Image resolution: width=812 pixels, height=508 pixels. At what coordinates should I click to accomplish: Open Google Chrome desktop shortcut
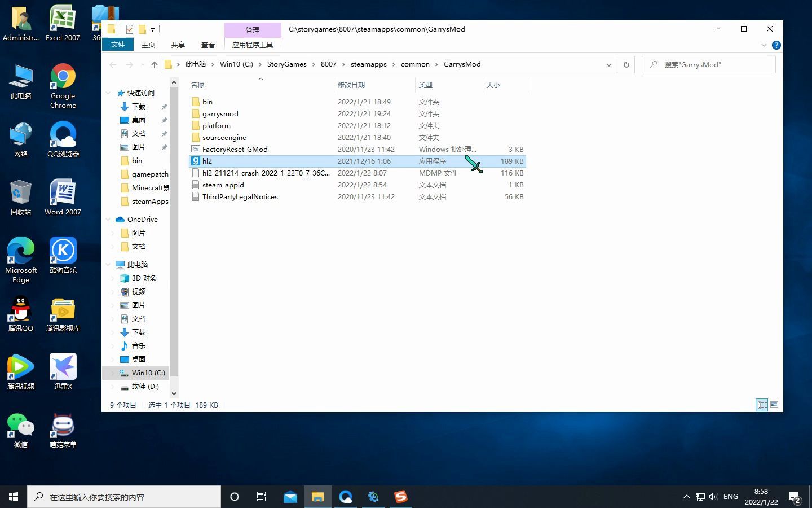pos(63,86)
